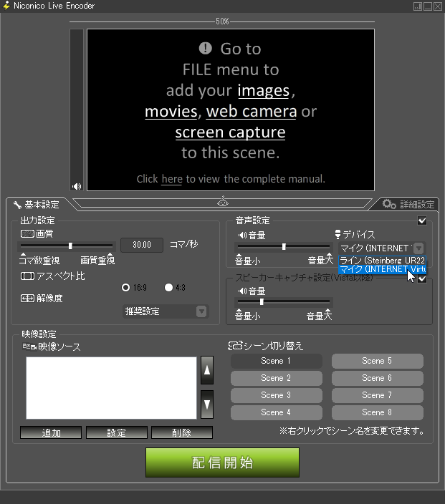This screenshot has width=445, height=504.
Task: Click the 50% preview scale label
Action: click(x=222, y=21)
